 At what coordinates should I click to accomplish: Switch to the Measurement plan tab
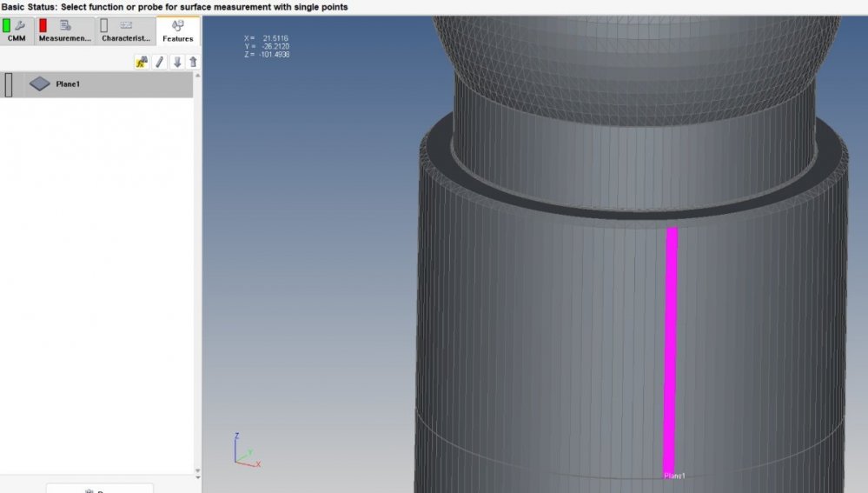(66, 31)
